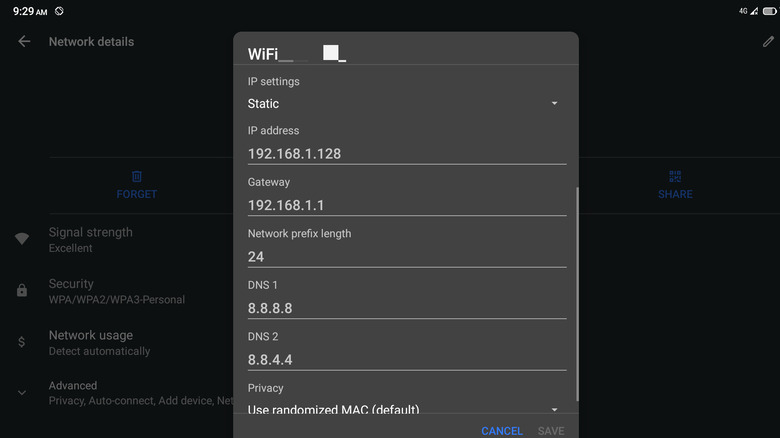This screenshot has width=780, height=438.
Task: Tap the Security lock icon
Action: pos(22,290)
